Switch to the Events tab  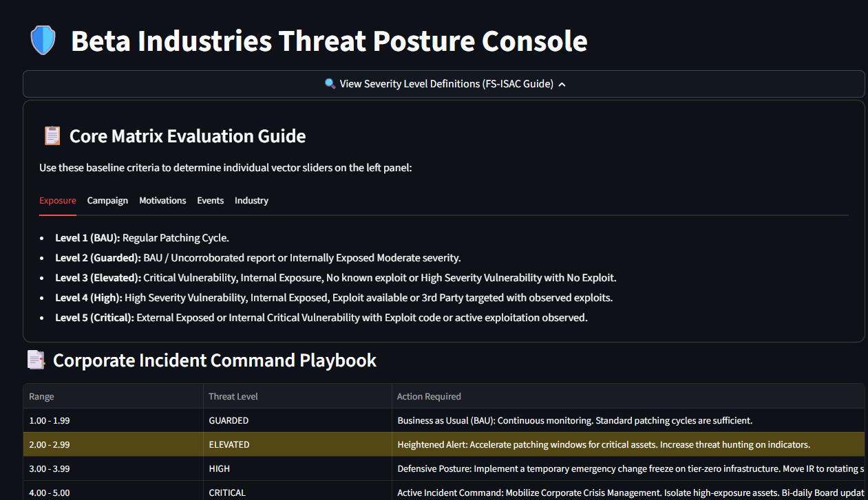coord(211,200)
